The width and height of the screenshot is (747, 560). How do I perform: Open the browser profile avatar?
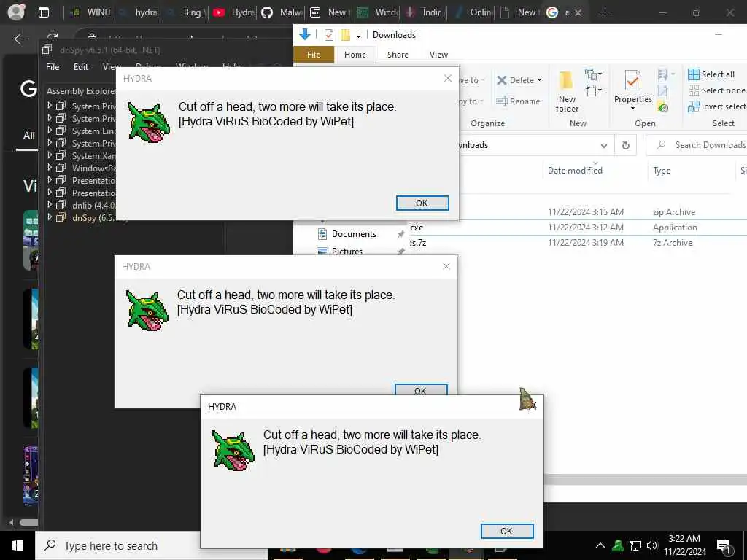pyautogui.click(x=16, y=12)
